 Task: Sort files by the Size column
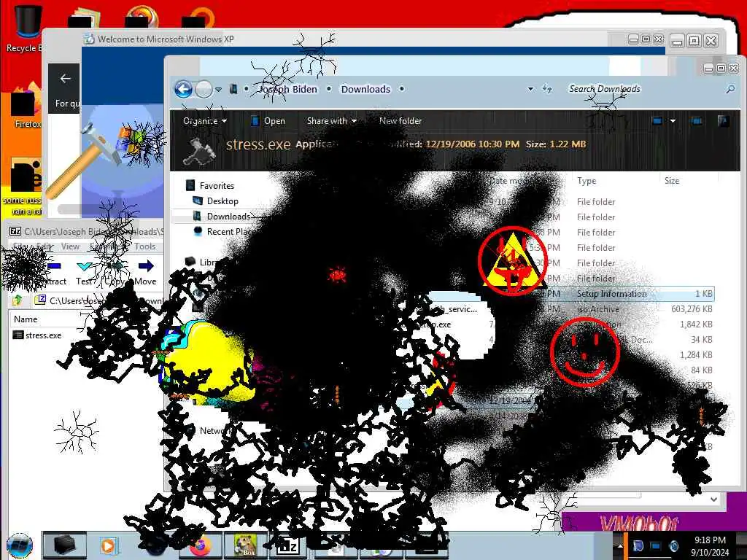(x=672, y=181)
